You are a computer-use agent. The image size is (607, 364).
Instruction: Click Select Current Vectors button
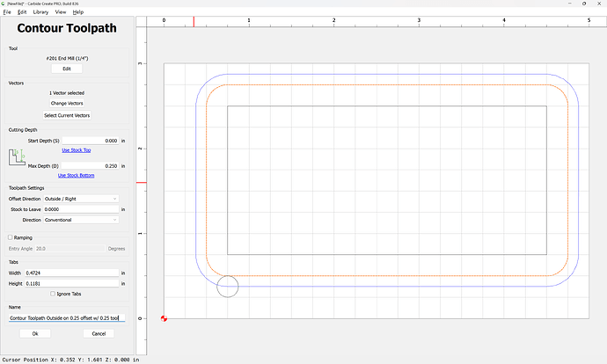pyautogui.click(x=67, y=115)
